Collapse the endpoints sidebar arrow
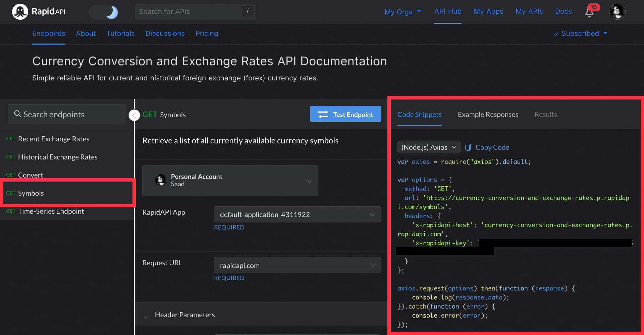The height and width of the screenshot is (335, 644). click(x=134, y=115)
